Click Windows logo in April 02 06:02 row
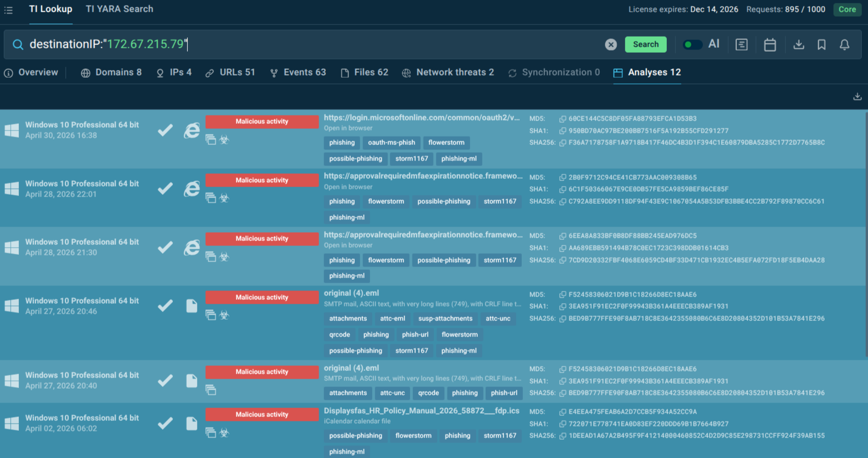The width and height of the screenshot is (868, 458). tap(12, 424)
